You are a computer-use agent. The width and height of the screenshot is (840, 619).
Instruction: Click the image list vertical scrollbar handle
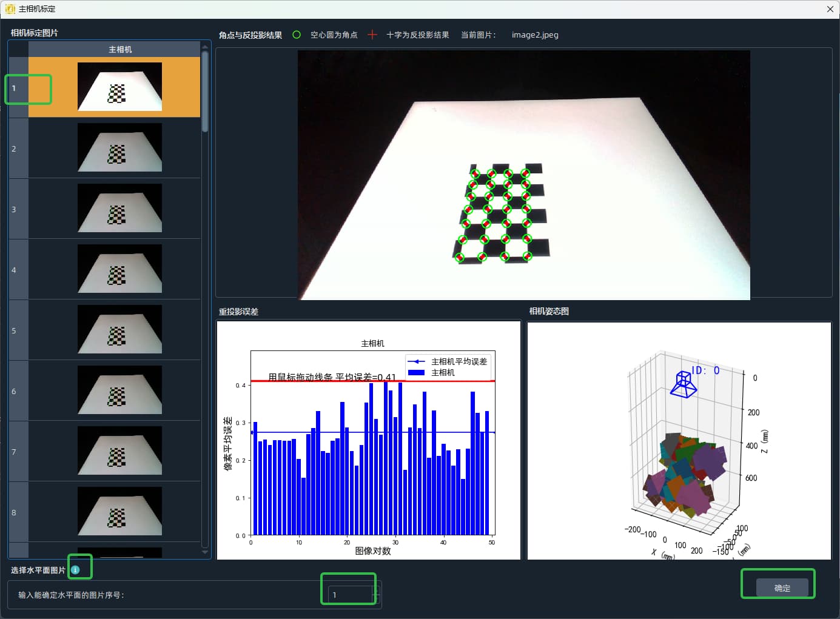coord(205,92)
